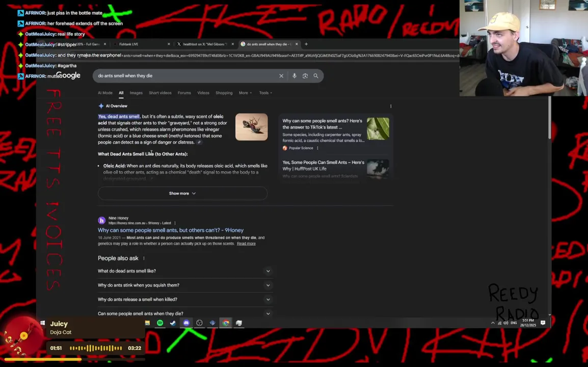The image size is (588, 367).
Task: Click the ENG language indicator
Action: click(x=514, y=323)
